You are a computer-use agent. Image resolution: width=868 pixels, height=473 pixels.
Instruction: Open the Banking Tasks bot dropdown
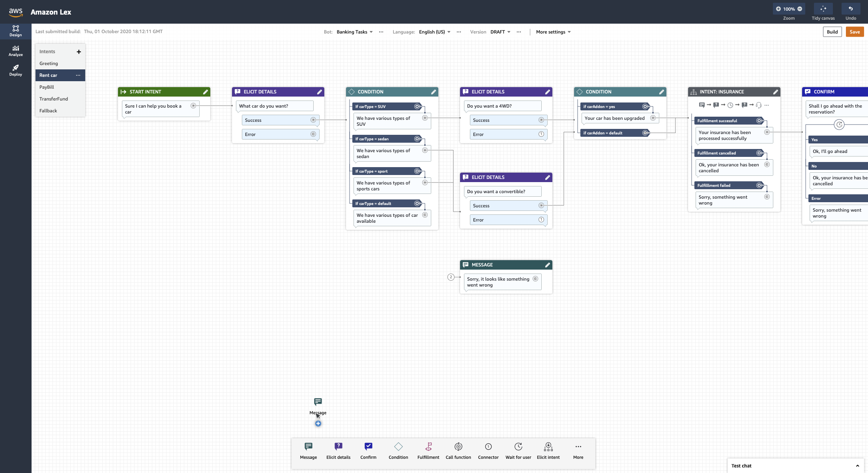click(354, 32)
